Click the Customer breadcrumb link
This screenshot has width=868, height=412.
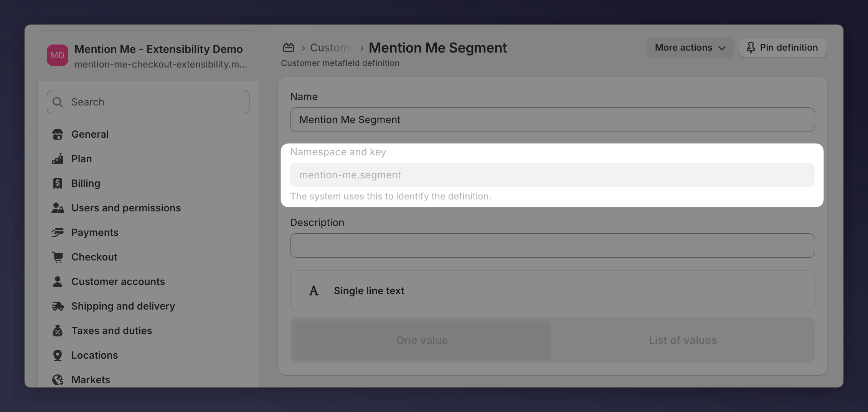tap(332, 48)
